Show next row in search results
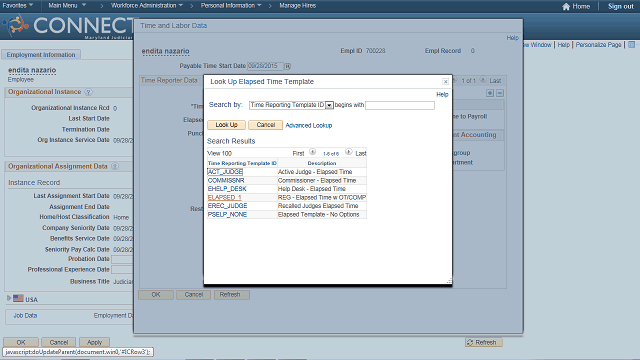Viewport: 640px width, 360px height. coord(349,152)
